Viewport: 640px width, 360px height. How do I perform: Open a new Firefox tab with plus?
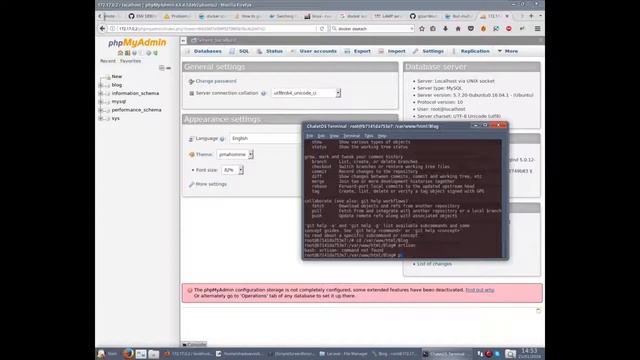pos(531,16)
